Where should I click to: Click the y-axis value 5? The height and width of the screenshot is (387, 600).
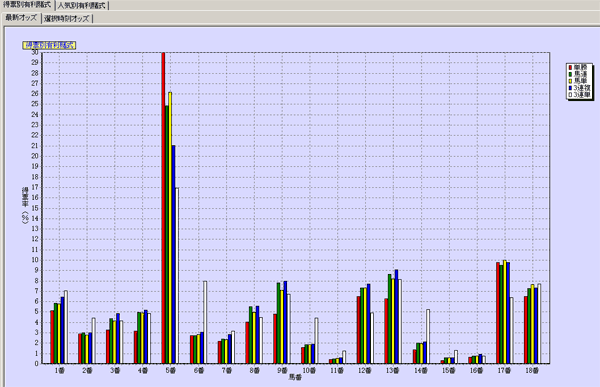pos(36,312)
